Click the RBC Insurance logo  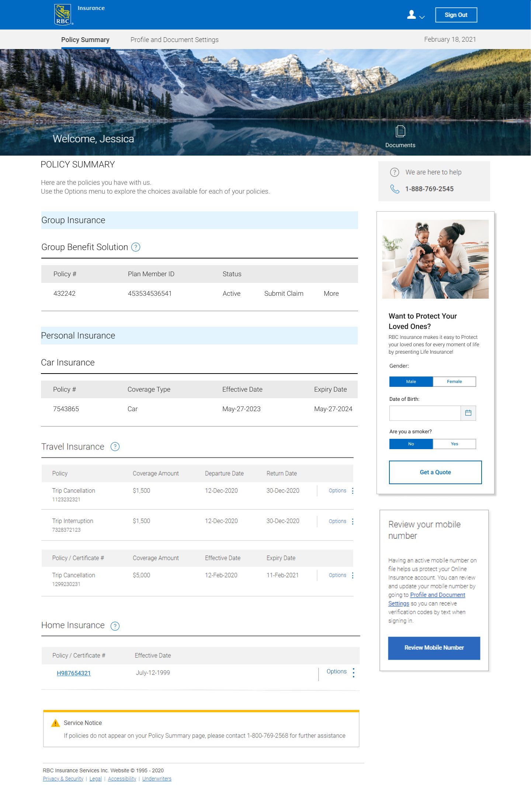point(64,14)
